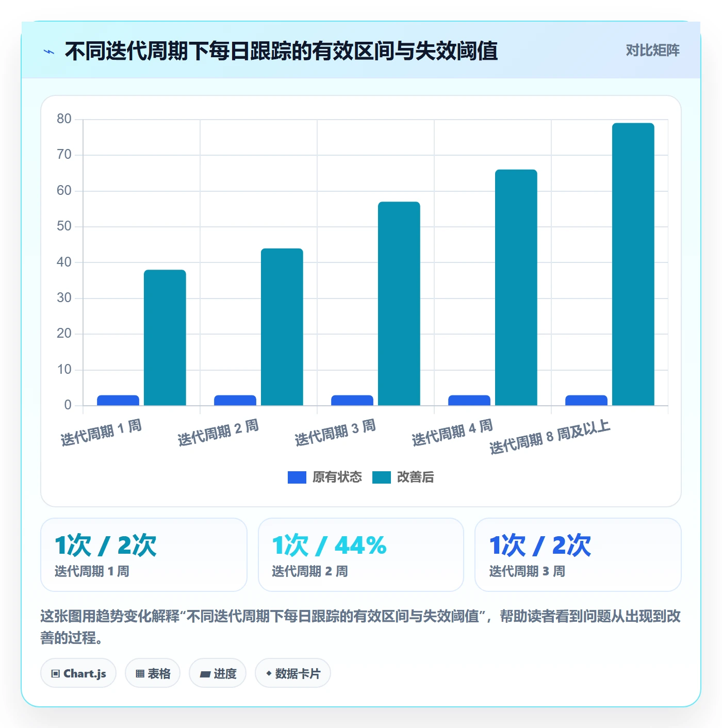This screenshot has height=728, width=722.
Task: Click the 改善后 bar for 迭代周期 3 周
Action: [x=399, y=304]
